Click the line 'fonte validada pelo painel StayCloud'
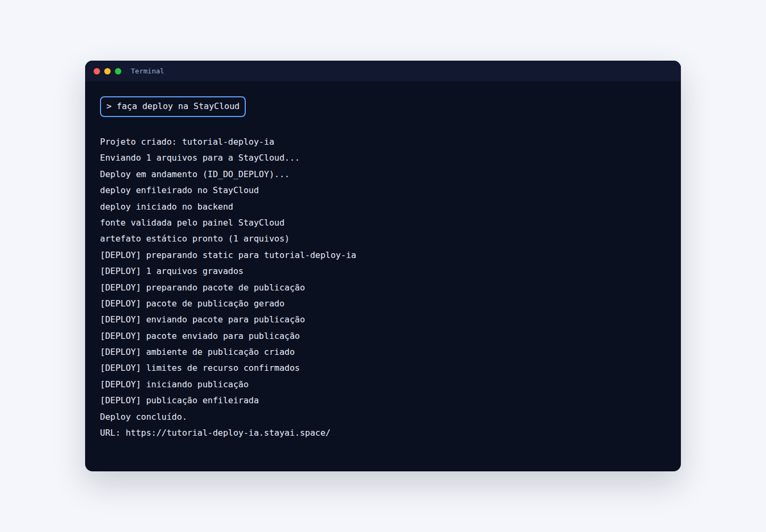Viewport: 766px width, 532px height. [192, 223]
